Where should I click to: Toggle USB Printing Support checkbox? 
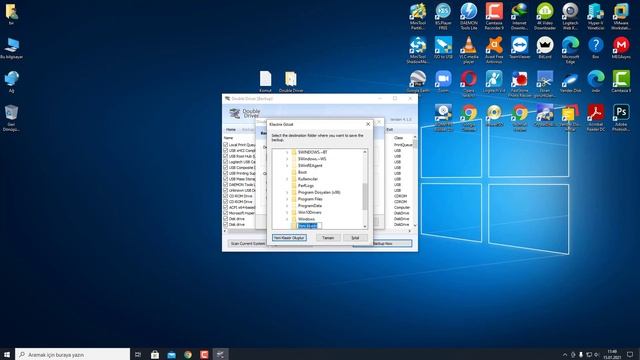click(226, 173)
